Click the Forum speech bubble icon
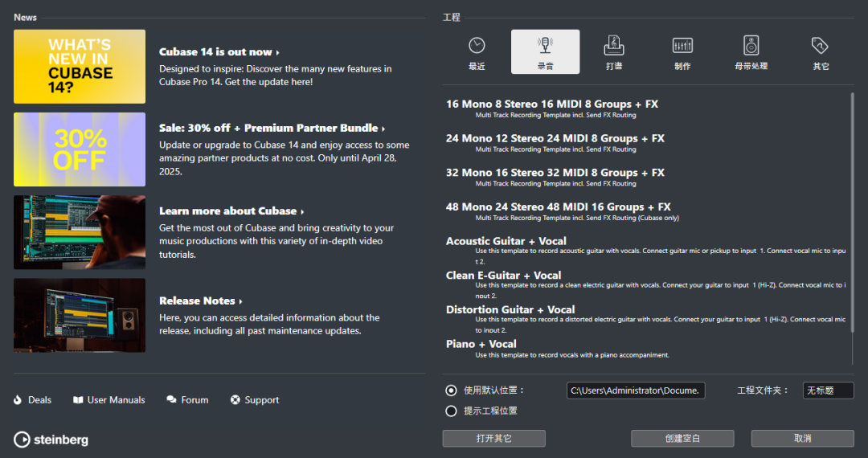 point(171,400)
